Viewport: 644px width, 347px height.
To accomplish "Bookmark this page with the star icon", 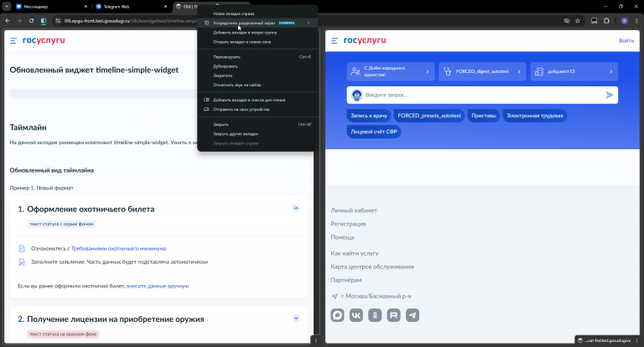I will coord(578,20).
